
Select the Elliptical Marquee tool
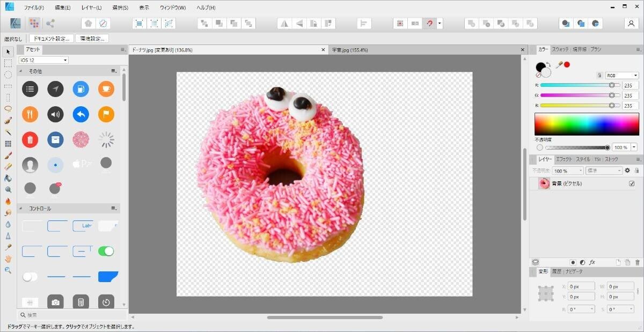[8, 75]
